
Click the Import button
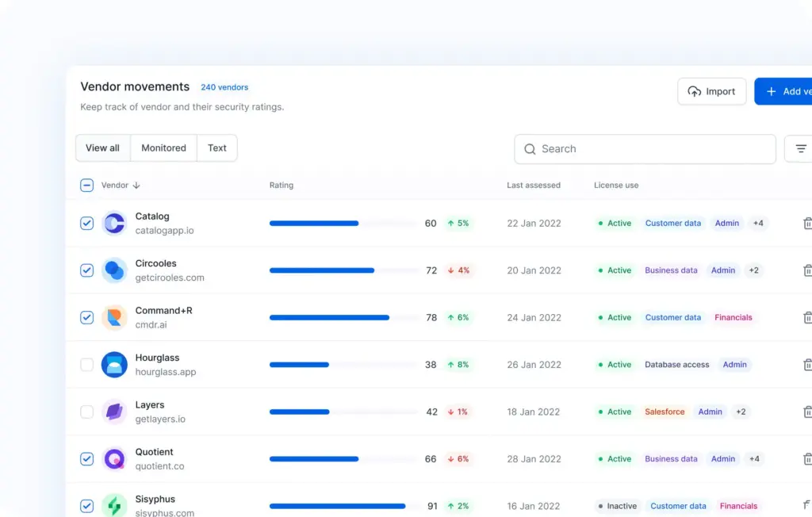[x=711, y=91]
